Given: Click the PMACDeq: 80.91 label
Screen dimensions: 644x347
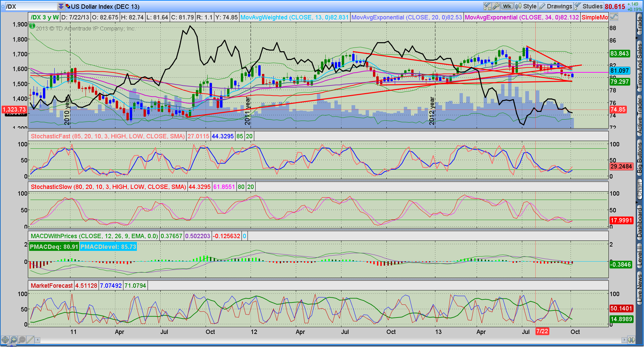Looking at the screenshot, I should tap(54, 247).
